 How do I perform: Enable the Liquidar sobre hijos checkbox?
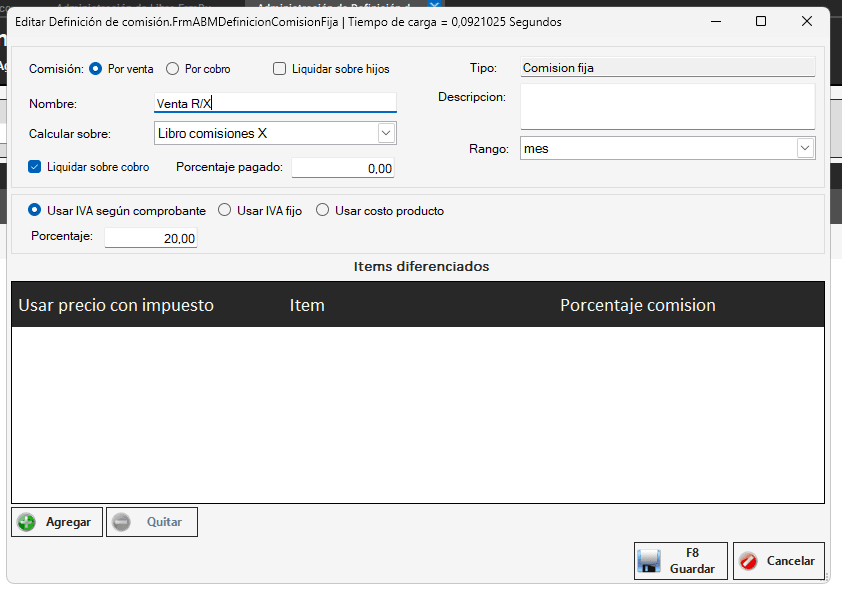(x=280, y=69)
